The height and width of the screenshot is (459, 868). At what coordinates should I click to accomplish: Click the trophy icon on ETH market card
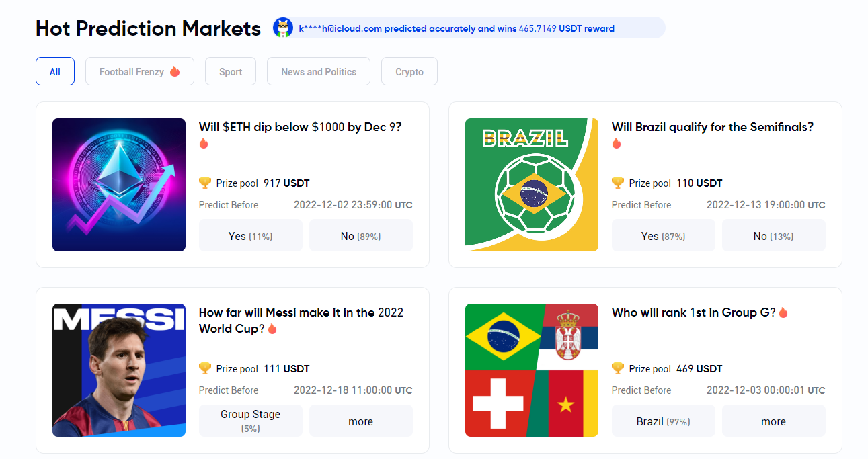205,183
